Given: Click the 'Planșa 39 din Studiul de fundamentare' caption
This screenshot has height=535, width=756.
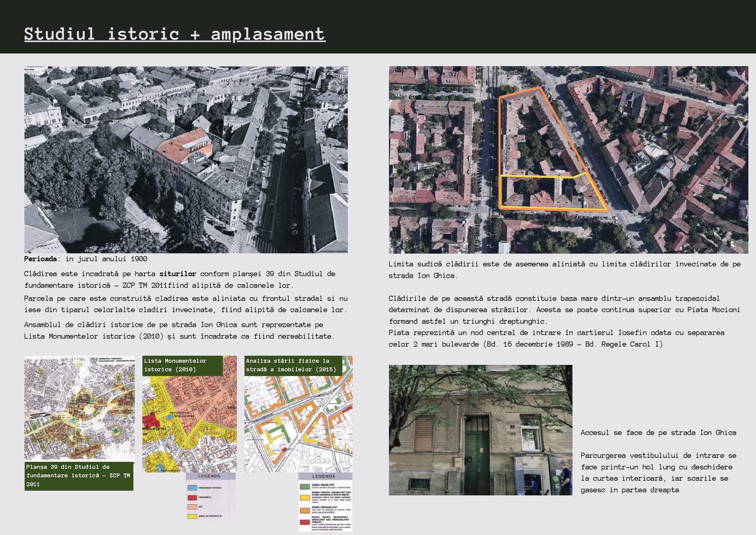Looking at the screenshot, I should [x=79, y=476].
